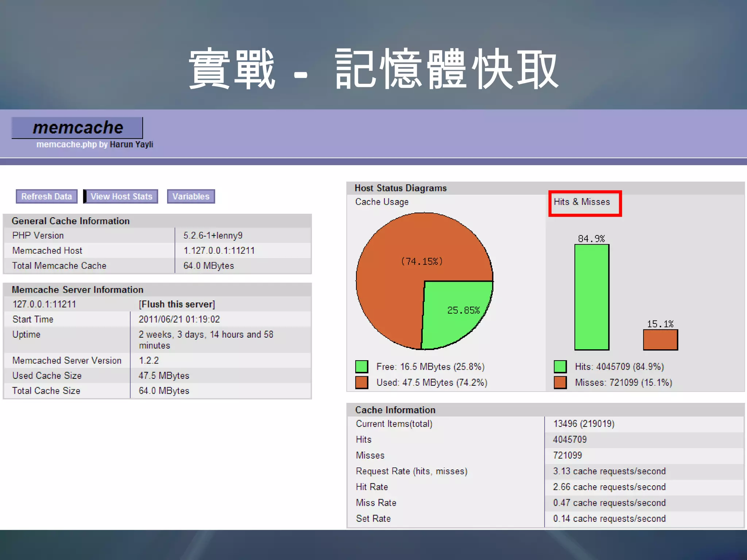747x560 pixels.
Task: Click the orange 15.1% misses bar
Action: 660,340
